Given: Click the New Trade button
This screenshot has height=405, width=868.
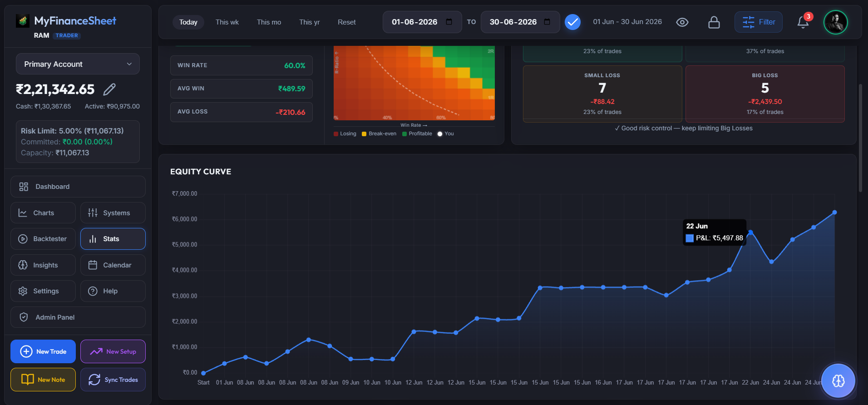Looking at the screenshot, I should [x=43, y=351].
